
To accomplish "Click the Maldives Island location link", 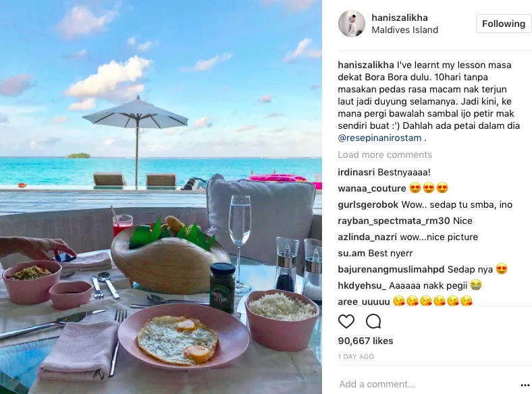I will pyautogui.click(x=405, y=30).
